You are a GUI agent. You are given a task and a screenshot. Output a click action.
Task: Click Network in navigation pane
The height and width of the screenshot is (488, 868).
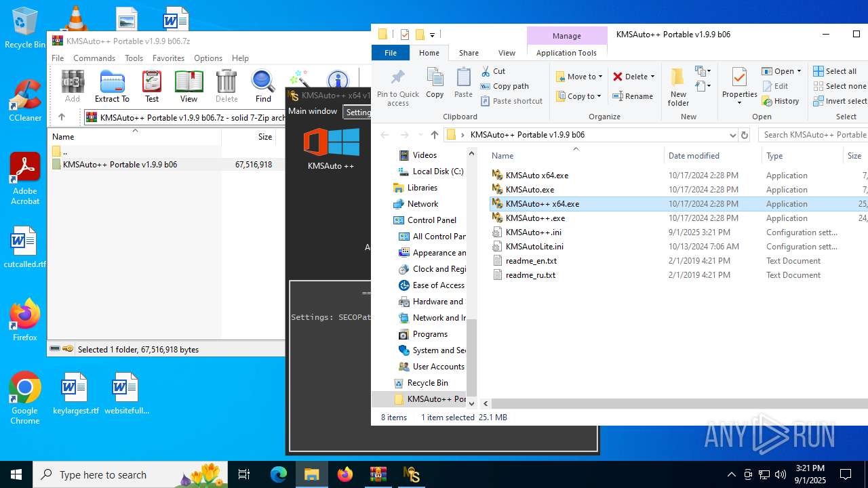point(422,204)
